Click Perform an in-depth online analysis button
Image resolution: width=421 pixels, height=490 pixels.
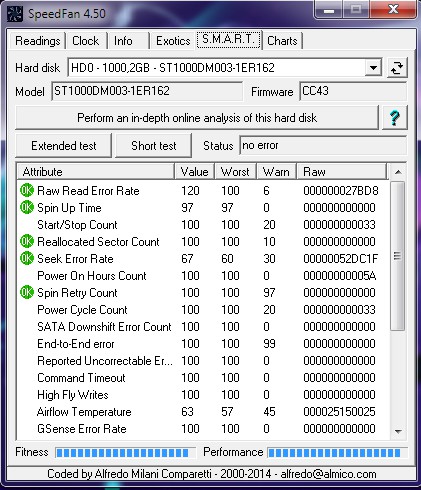197,118
